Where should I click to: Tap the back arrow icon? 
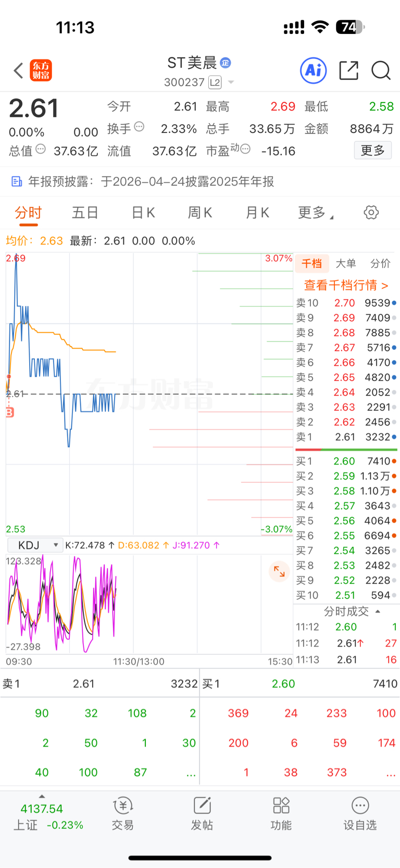(19, 70)
